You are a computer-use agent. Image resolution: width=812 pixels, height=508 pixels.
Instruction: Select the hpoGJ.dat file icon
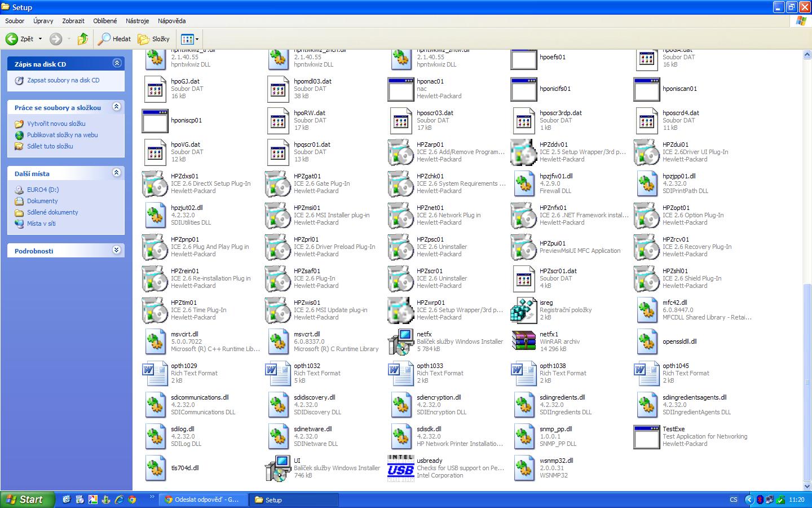pyautogui.click(x=155, y=89)
